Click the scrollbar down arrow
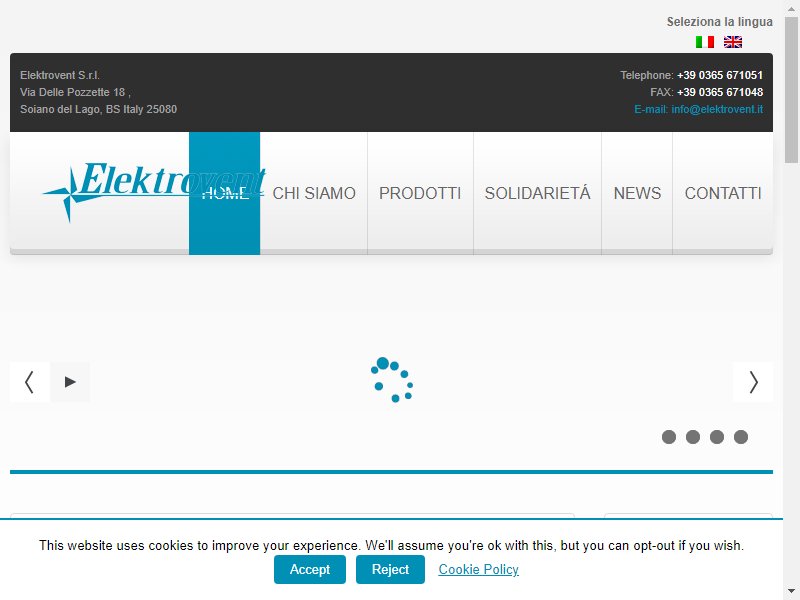This screenshot has width=800, height=600. pyautogui.click(x=791, y=592)
